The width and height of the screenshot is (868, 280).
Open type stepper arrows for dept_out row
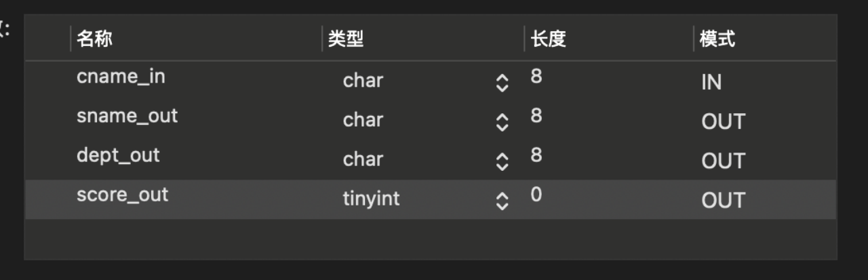coord(502,161)
